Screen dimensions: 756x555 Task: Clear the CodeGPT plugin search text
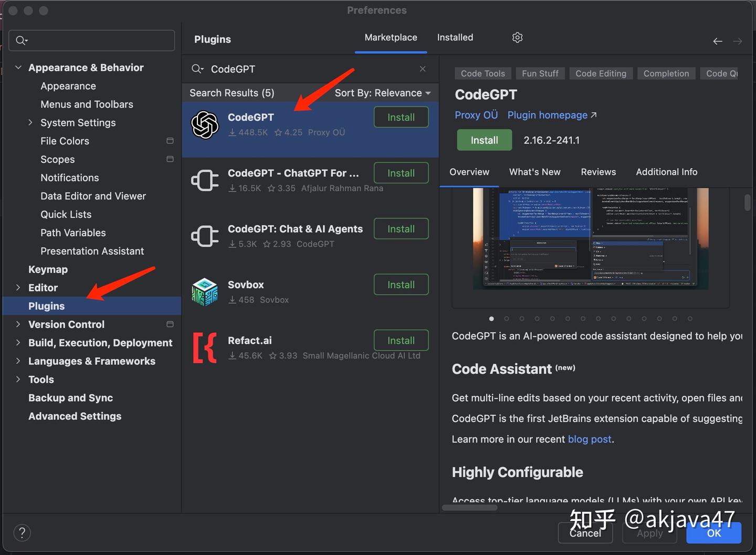(423, 69)
